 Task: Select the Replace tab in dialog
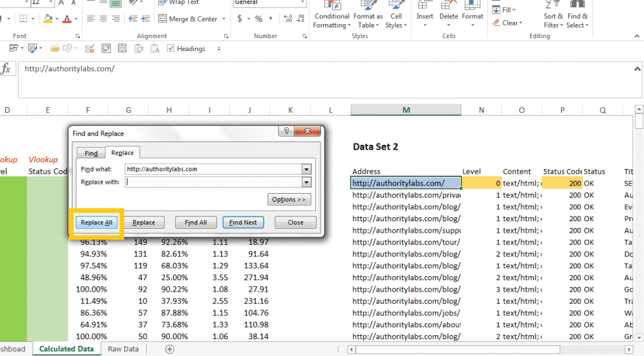pyautogui.click(x=122, y=153)
